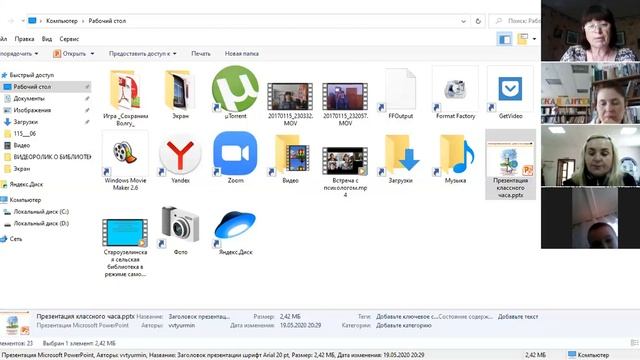
Task: Open the Правка menu
Action: pos(24,39)
